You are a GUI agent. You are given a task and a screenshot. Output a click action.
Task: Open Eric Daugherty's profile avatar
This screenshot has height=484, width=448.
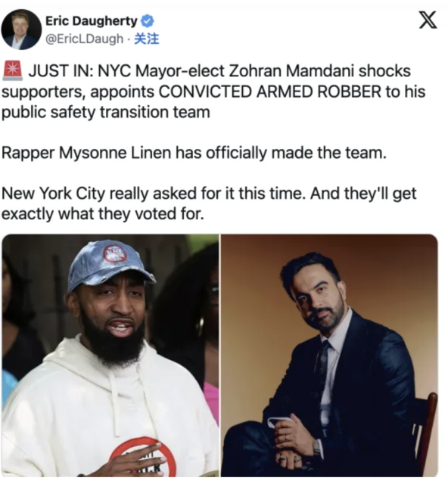(21, 29)
